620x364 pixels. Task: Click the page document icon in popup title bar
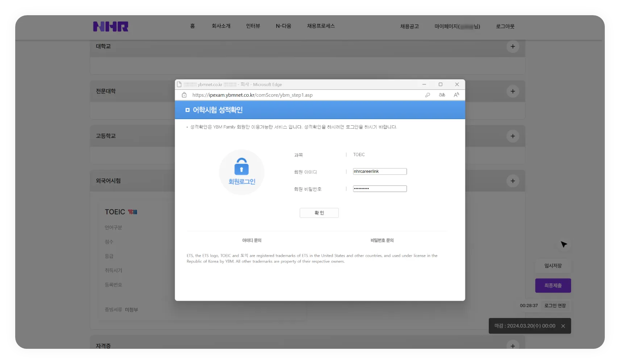click(x=179, y=84)
